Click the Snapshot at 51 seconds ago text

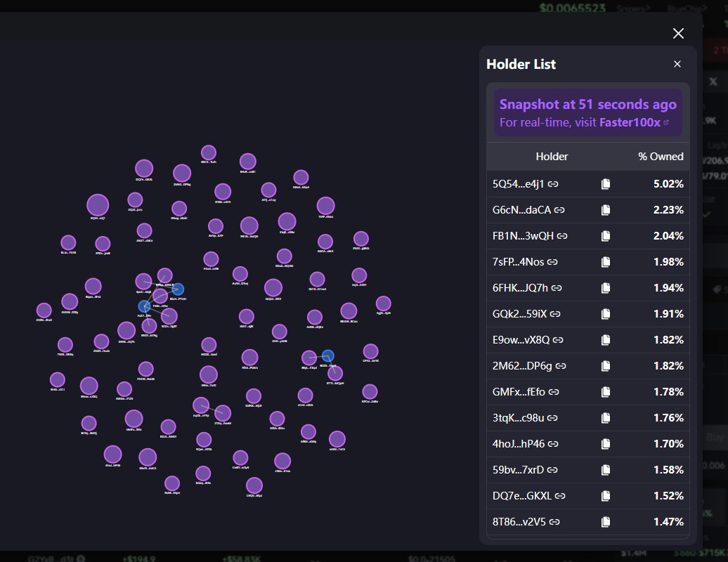tap(587, 105)
